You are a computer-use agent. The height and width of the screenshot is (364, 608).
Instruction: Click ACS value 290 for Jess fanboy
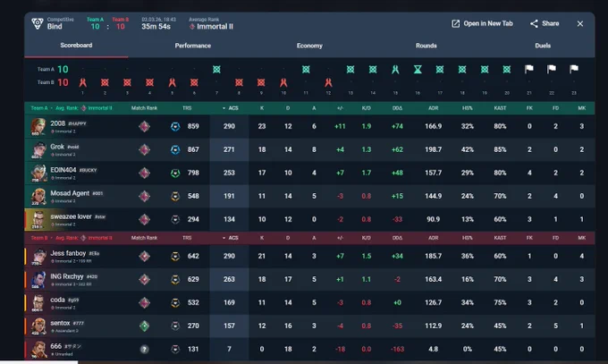(x=229, y=256)
